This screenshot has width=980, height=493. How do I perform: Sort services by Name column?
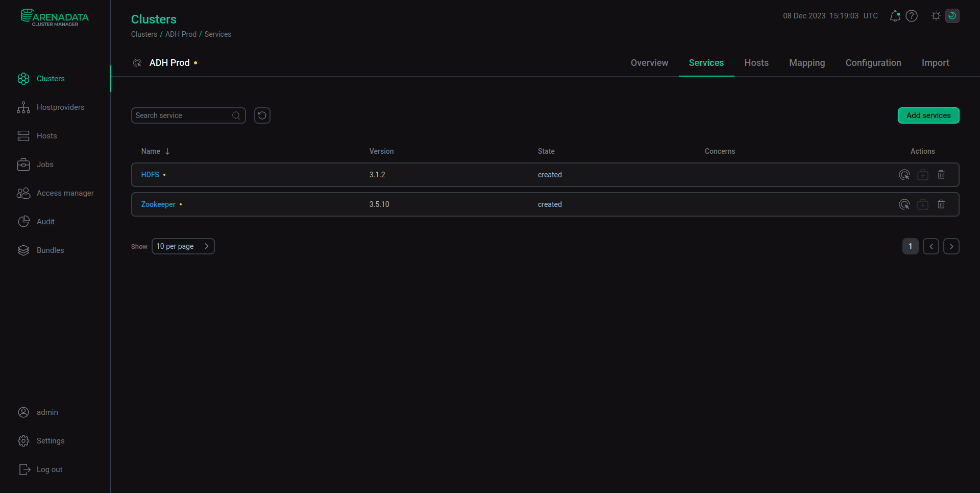155,151
